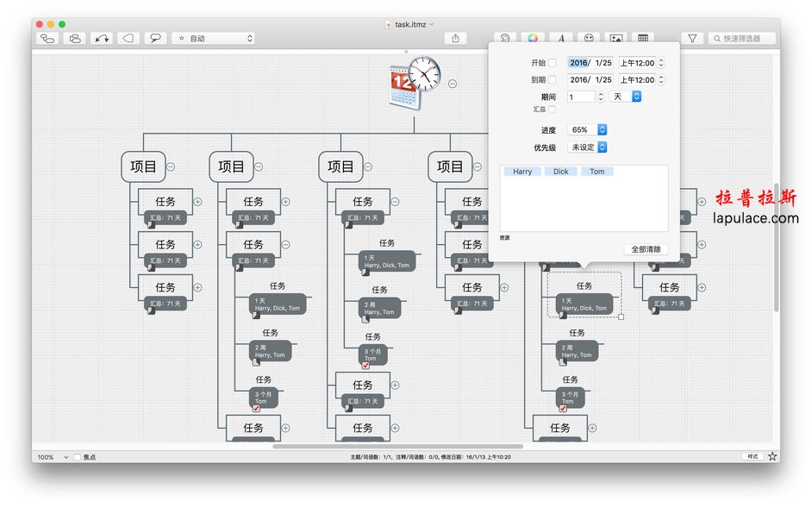This screenshot has width=812, height=508.
Task: Enable the 开始 start date checkbox
Action: point(552,63)
